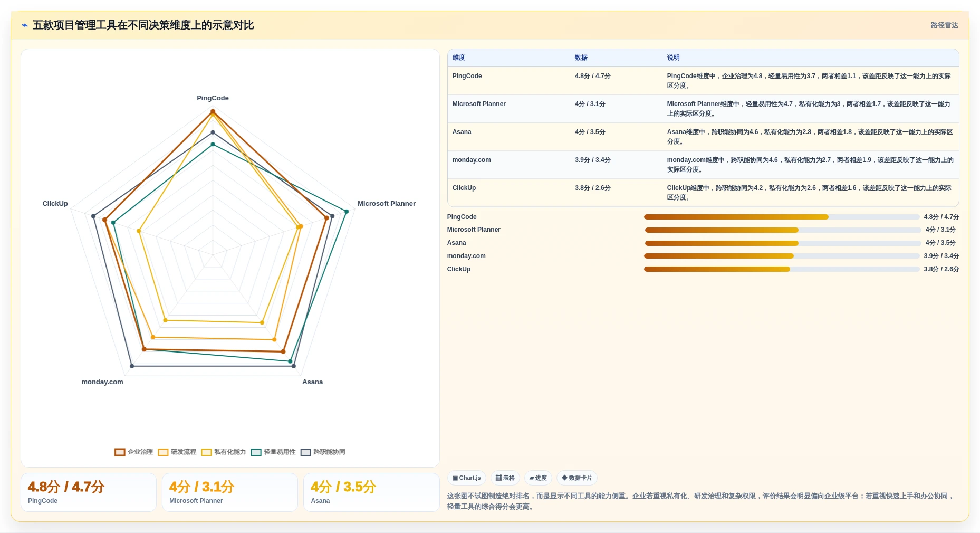
Task: Click the monday.com progress bar
Action: [782, 256]
